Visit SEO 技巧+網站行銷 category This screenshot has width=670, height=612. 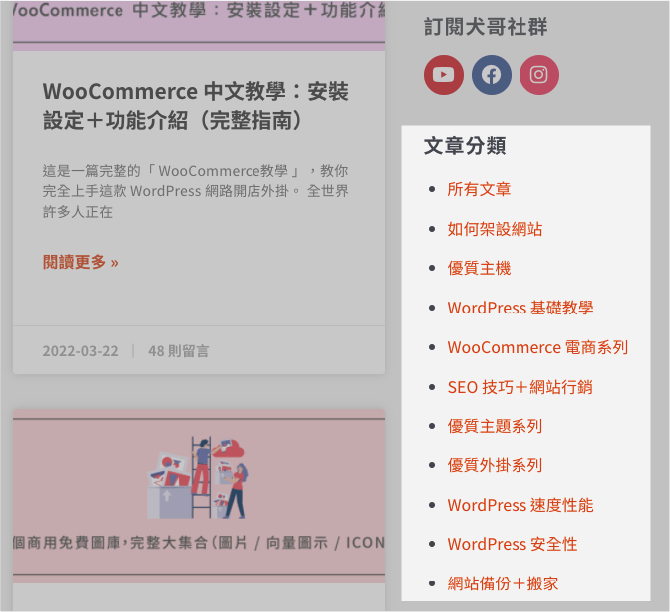(520, 387)
